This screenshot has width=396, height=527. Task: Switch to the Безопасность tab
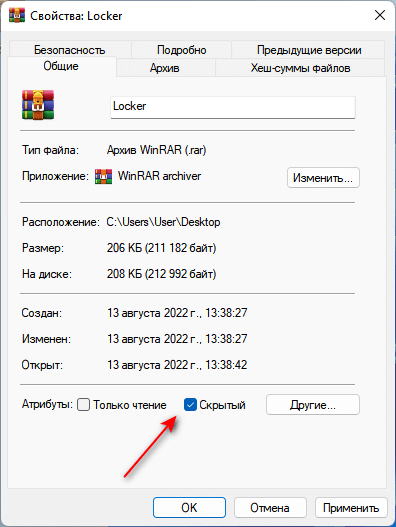(x=70, y=50)
